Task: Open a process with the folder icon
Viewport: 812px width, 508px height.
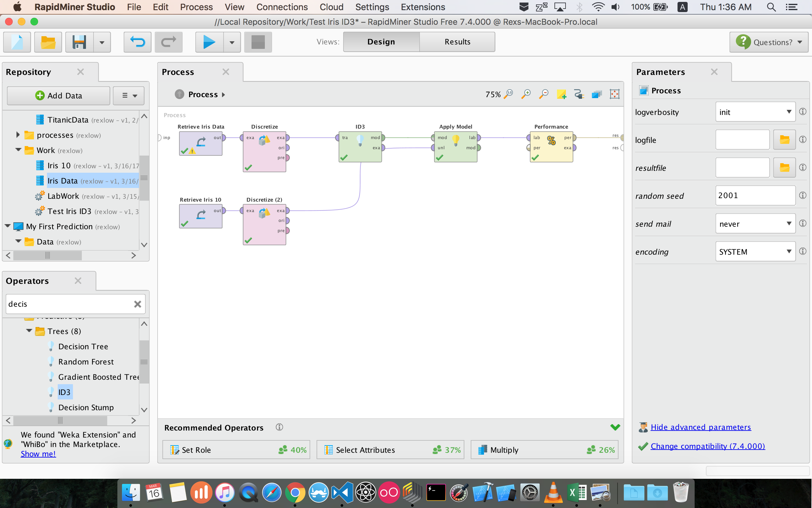Action: pyautogui.click(x=48, y=42)
